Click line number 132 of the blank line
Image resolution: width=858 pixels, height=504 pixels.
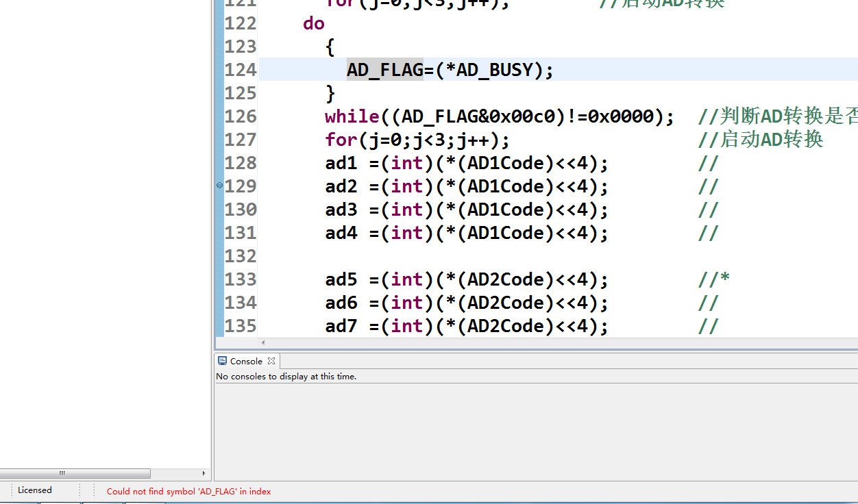click(241, 256)
